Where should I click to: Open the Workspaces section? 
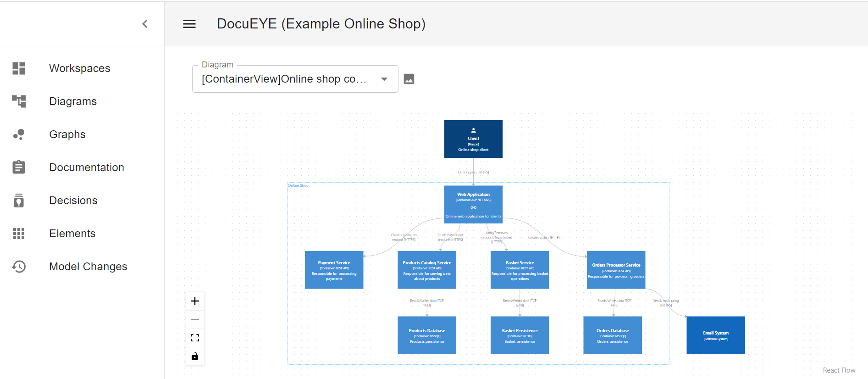click(x=79, y=68)
